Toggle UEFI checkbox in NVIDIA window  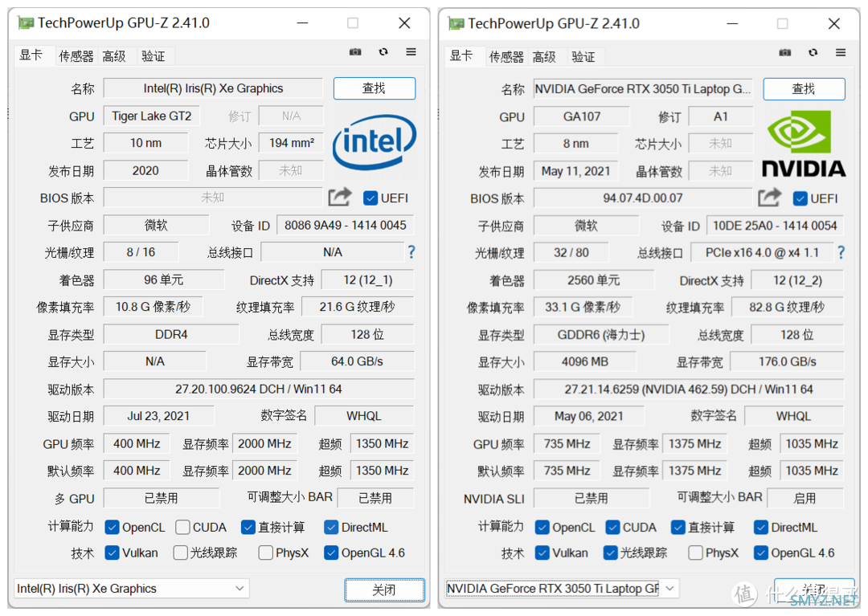(800, 198)
